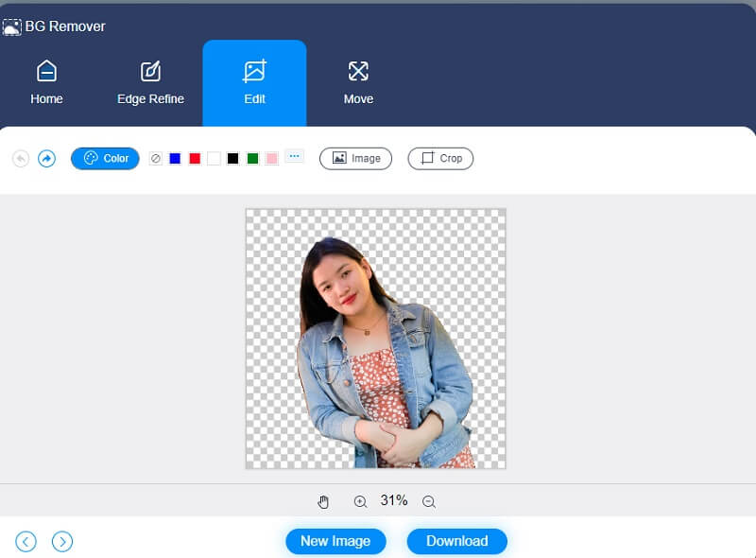The height and width of the screenshot is (558, 756).
Task: Click the undo arrow
Action: 21,158
